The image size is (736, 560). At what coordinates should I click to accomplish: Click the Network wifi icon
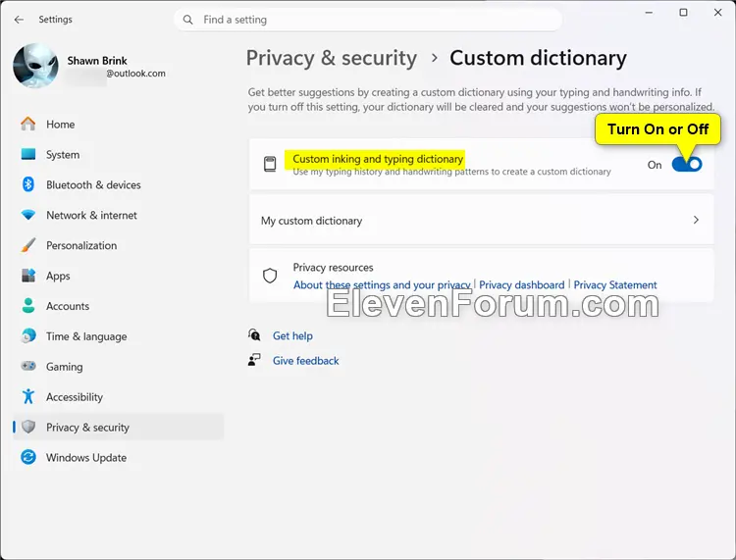28,215
